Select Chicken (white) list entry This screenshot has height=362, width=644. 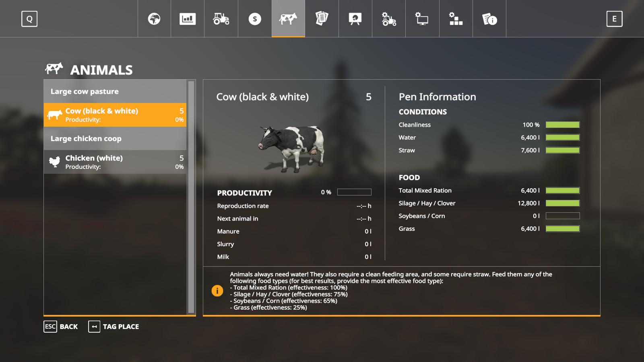(x=115, y=162)
